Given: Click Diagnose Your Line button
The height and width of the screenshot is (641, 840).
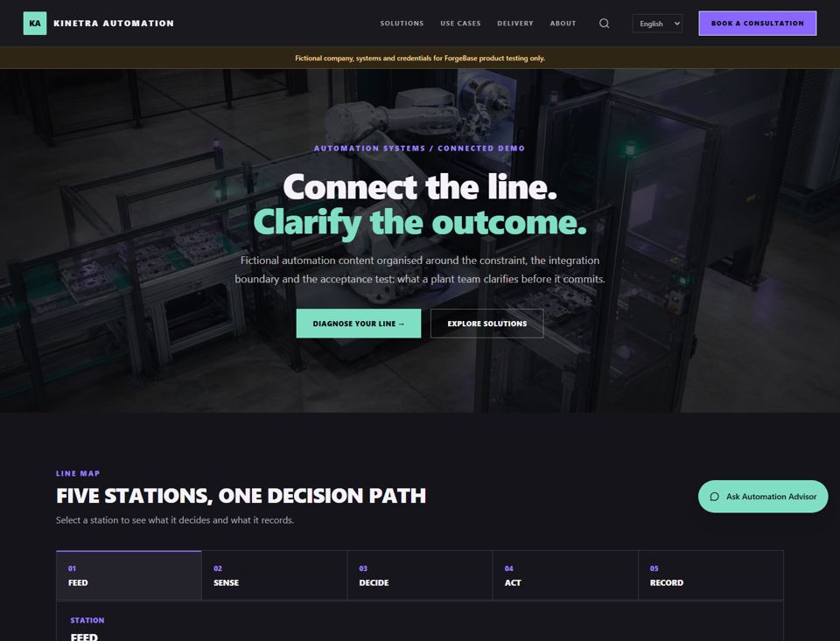Looking at the screenshot, I should tap(359, 324).
